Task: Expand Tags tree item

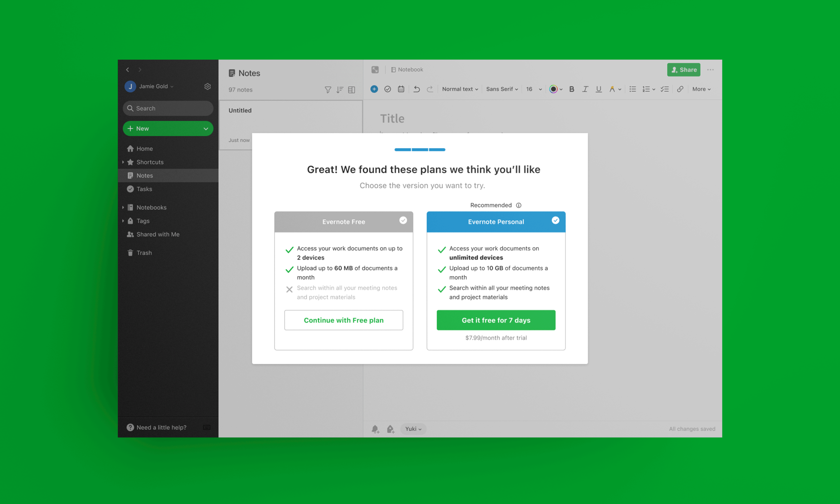Action: (123, 221)
